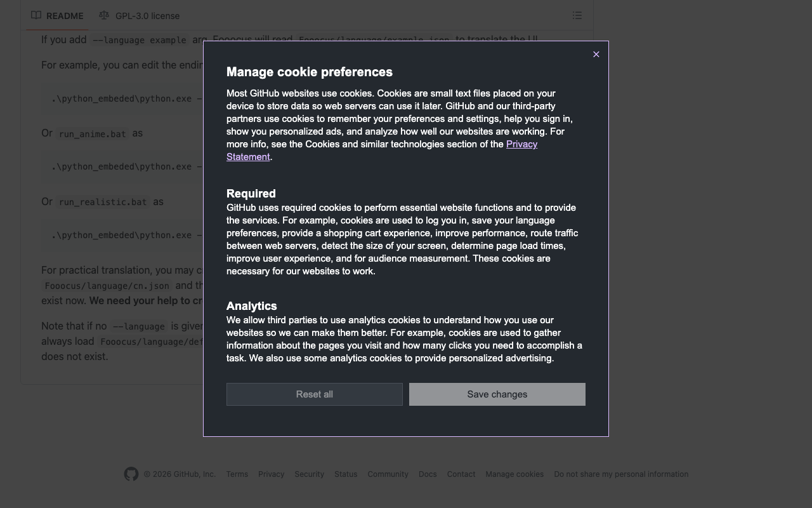The height and width of the screenshot is (508, 812).
Task: Open the Privacy Statement link
Action: pyautogui.click(x=382, y=150)
